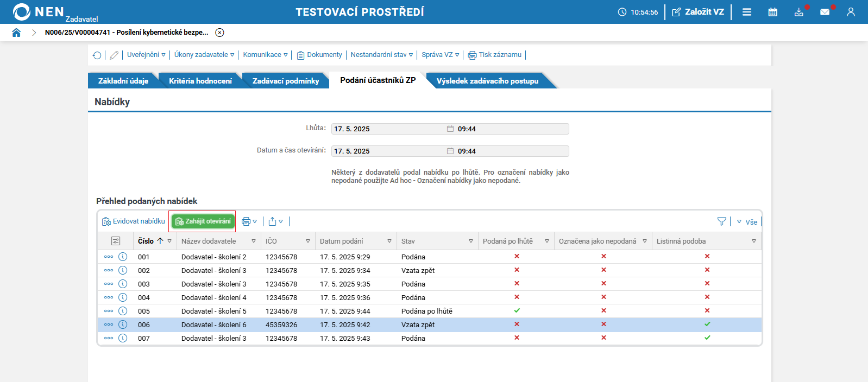Open the user profile icon

[x=851, y=12]
